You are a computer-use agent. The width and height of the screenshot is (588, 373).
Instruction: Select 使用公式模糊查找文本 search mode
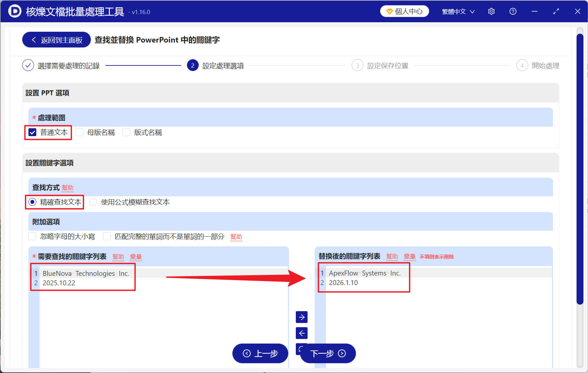[93, 202]
